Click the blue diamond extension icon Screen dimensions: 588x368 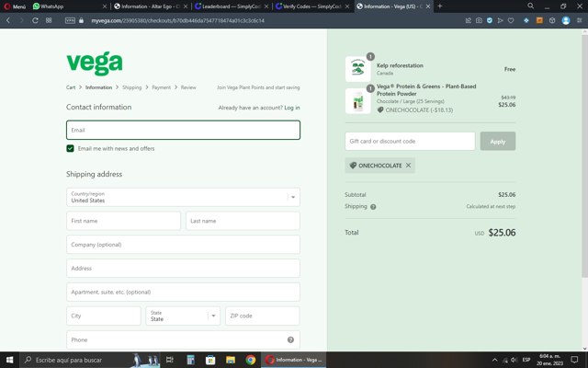526,20
